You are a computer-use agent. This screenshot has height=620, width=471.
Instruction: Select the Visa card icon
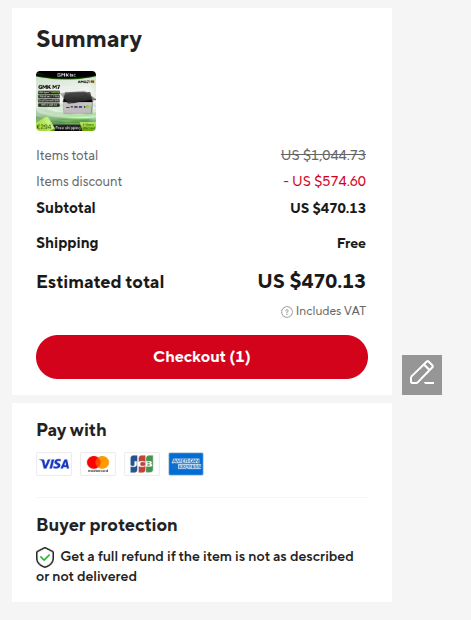pos(54,464)
